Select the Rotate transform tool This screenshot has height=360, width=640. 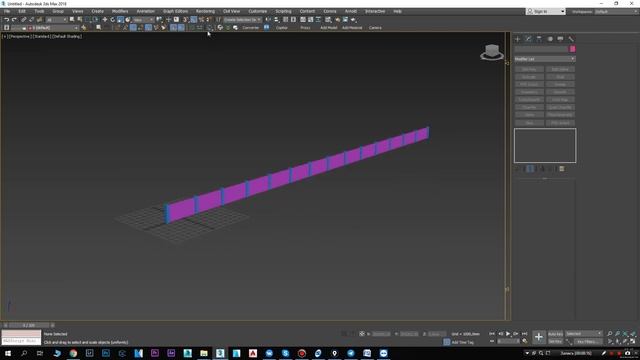pyautogui.click(x=113, y=20)
